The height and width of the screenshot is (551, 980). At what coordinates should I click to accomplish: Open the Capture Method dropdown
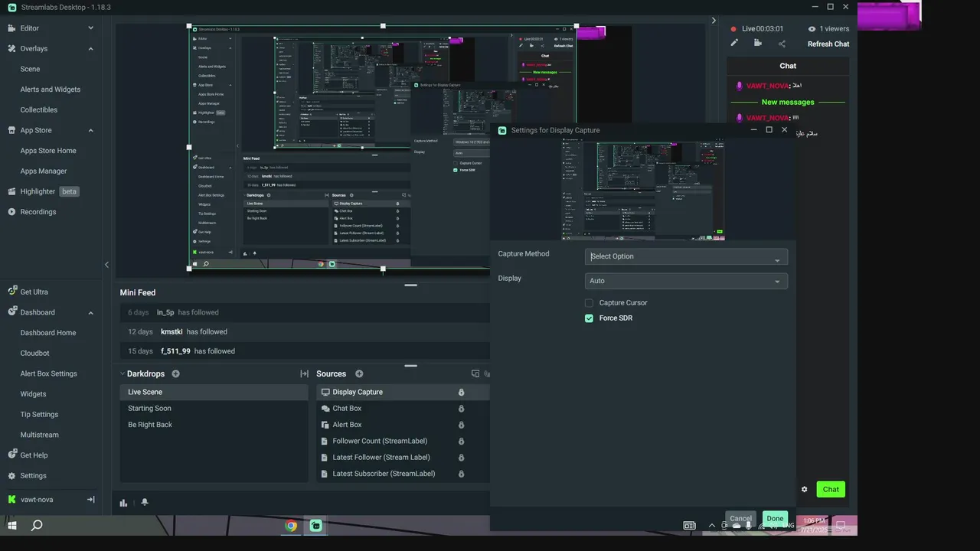click(686, 256)
